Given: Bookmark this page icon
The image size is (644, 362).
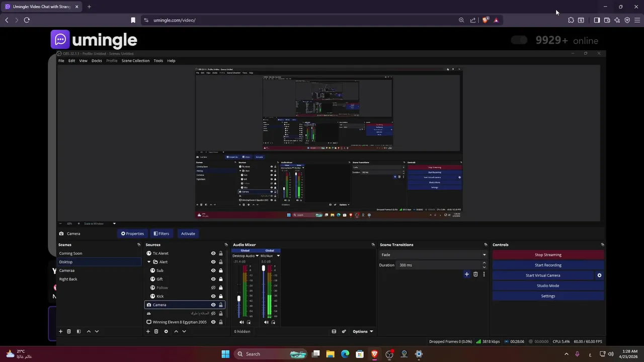Looking at the screenshot, I should (x=133, y=20).
